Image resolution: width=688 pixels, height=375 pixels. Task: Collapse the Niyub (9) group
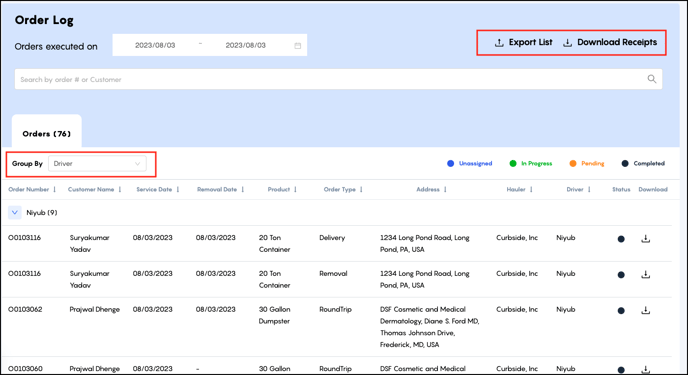[14, 213]
